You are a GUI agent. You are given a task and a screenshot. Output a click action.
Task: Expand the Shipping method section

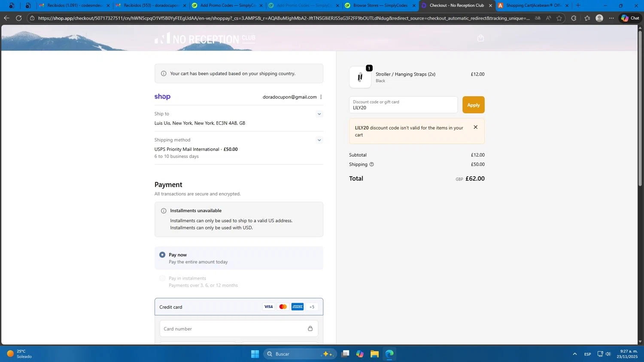point(319,140)
